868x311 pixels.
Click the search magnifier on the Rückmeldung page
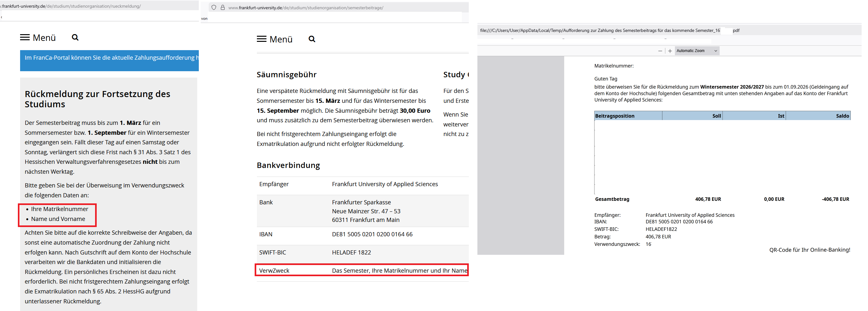tap(75, 37)
